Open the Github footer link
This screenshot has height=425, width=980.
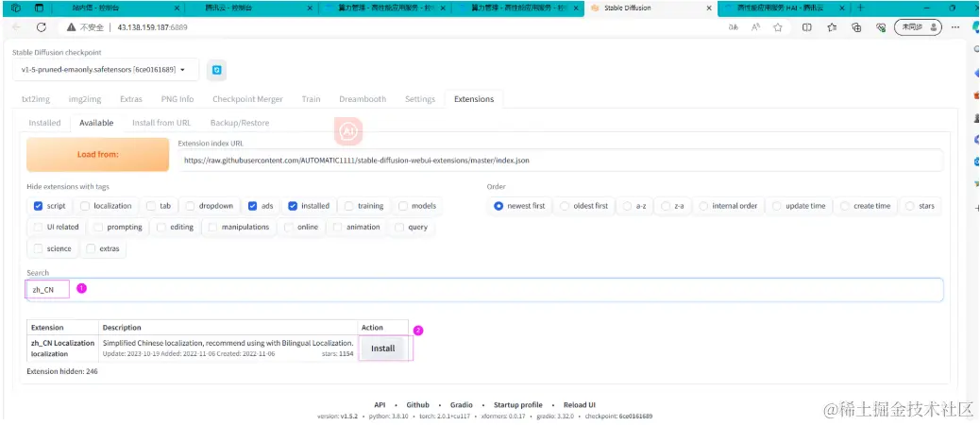point(417,405)
